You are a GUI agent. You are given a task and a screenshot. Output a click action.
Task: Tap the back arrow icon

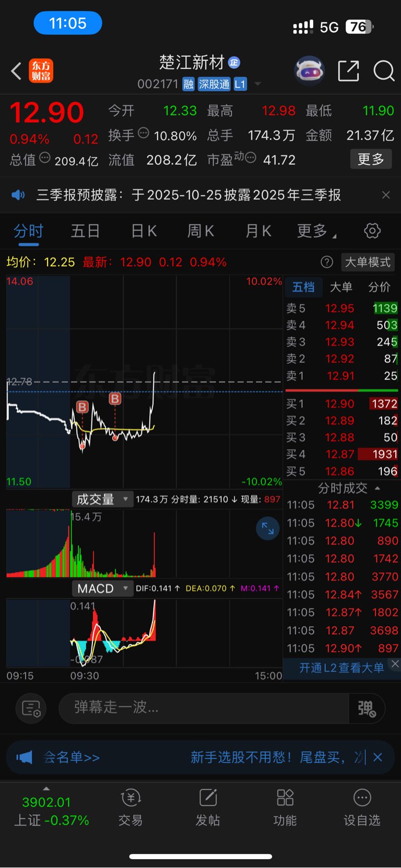[x=16, y=71]
